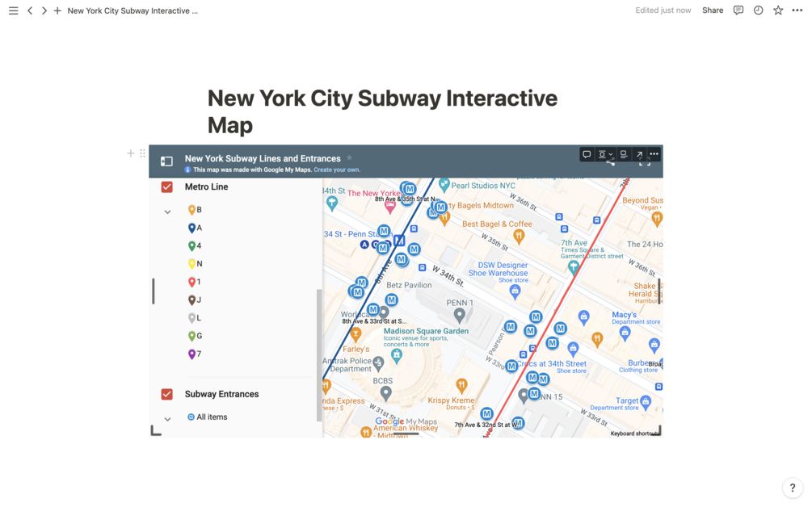The image size is (812, 507).
Task: Select line L gray pin
Action: coord(191,317)
